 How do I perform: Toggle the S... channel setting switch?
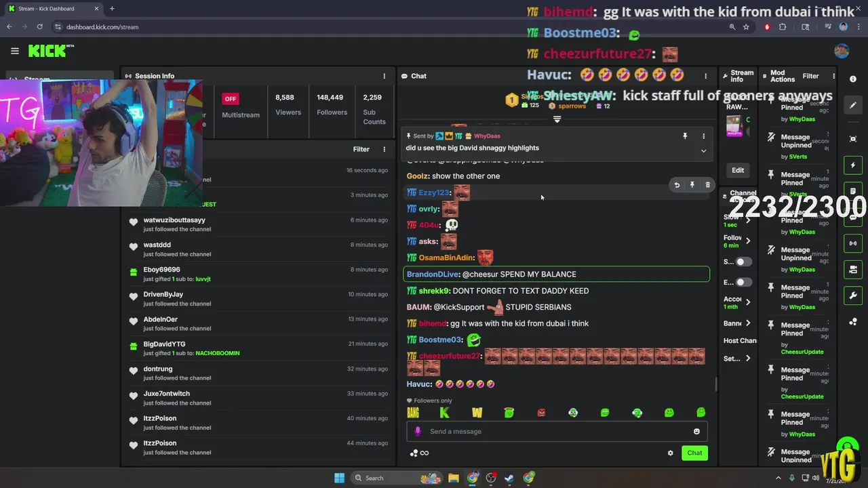pos(744,262)
